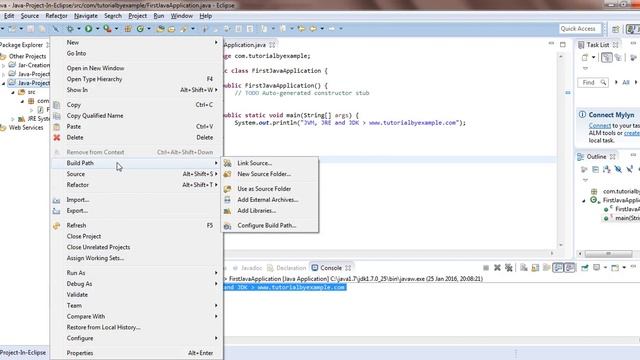The height and width of the screenshot is (360, 640).
Task: Collapse the src folder in Package Explorer
Action: (x=13, y=92)
